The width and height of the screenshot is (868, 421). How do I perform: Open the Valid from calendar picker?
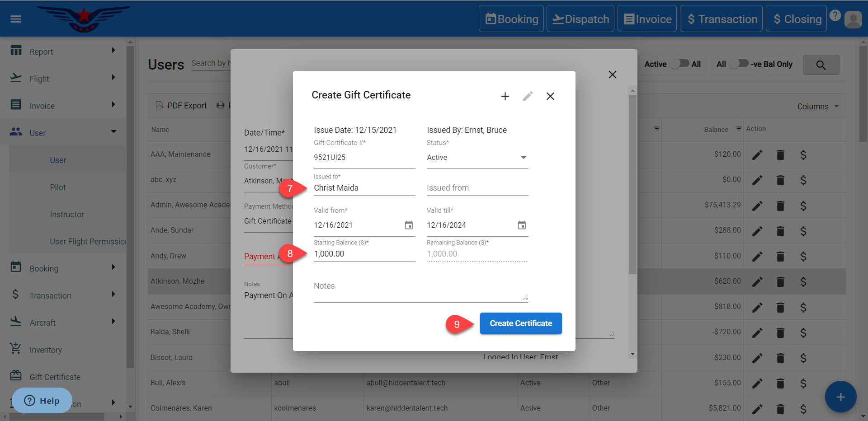click(x=409, y=225)
